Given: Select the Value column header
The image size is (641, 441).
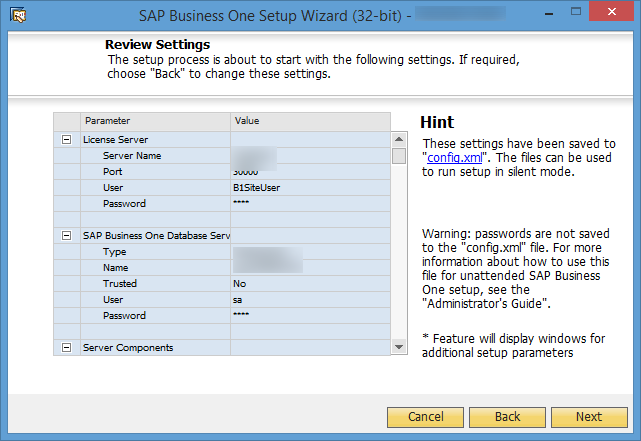Looking at the screenshot, I should point(310,121).
